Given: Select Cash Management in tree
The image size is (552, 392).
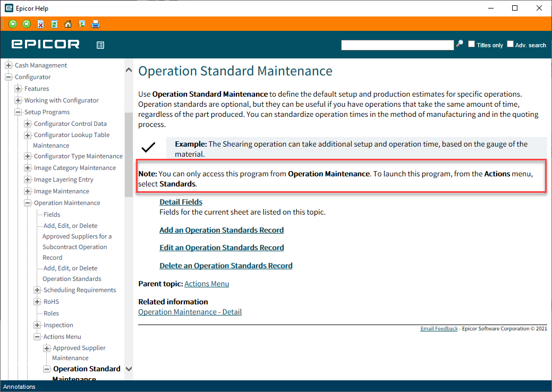Looking at the screenshot, I should [x=41, y=65].
